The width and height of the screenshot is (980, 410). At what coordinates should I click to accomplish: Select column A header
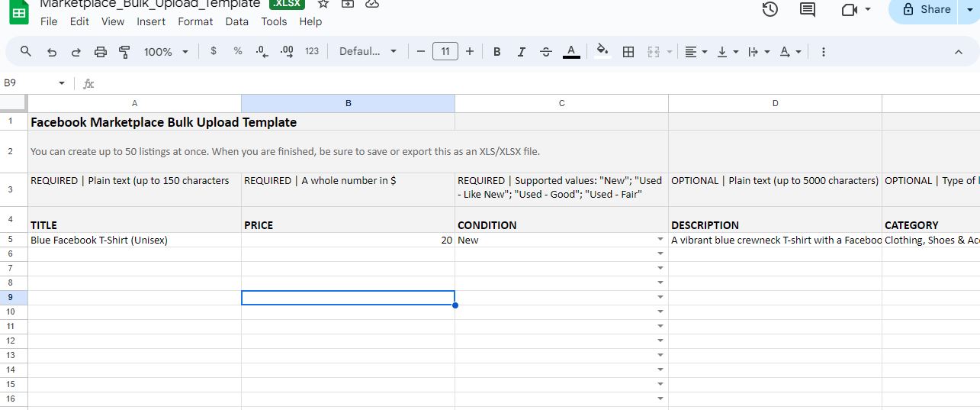[x=135, y=103]
